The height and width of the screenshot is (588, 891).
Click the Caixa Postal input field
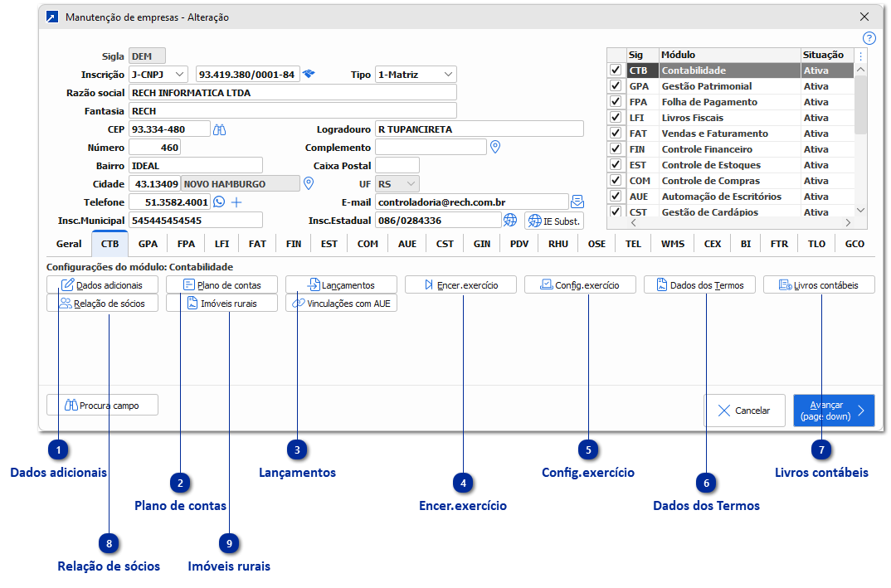(397, 165)
